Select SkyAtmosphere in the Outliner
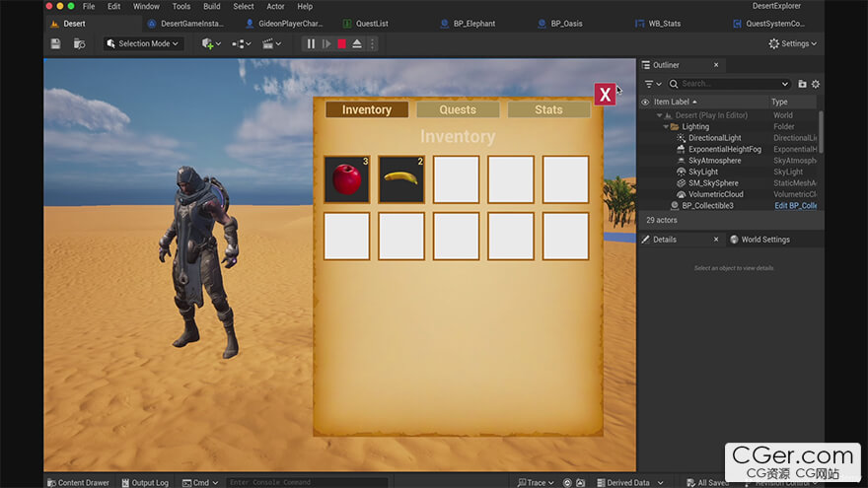 (715, 161)
